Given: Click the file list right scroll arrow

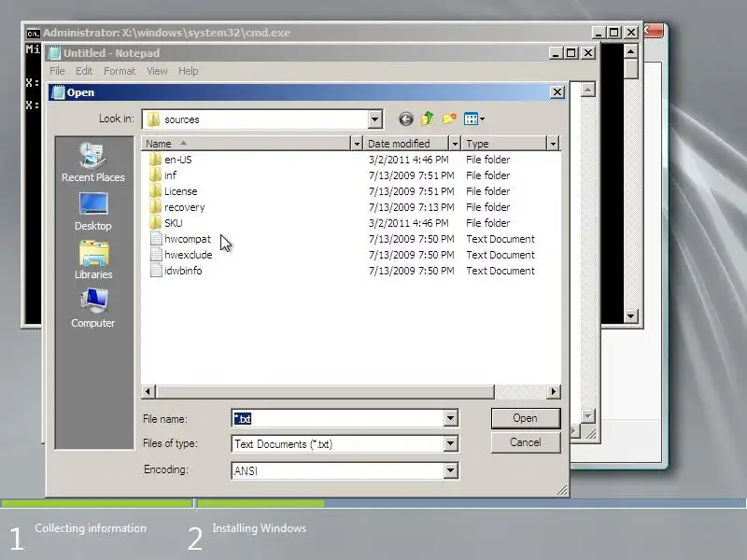Looking at the screenshot, I should click(553, 391).
